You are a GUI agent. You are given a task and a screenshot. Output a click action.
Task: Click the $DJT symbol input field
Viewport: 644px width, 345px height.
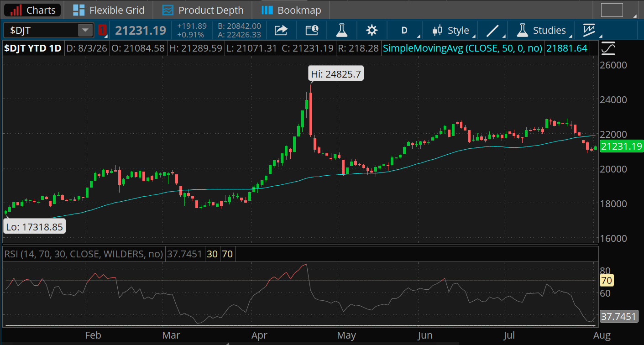click(x=41, y=31)
